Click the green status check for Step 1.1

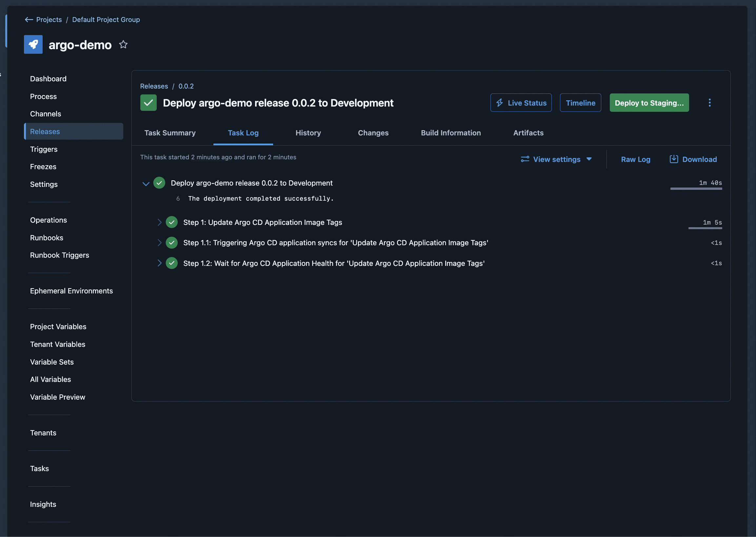pyautogui.click(x=172, y=243)
